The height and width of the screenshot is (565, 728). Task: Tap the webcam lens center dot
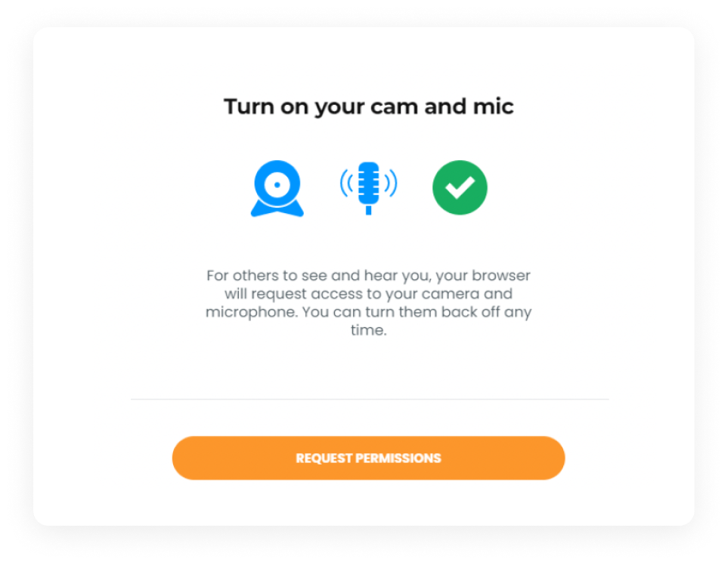(277, 184)
